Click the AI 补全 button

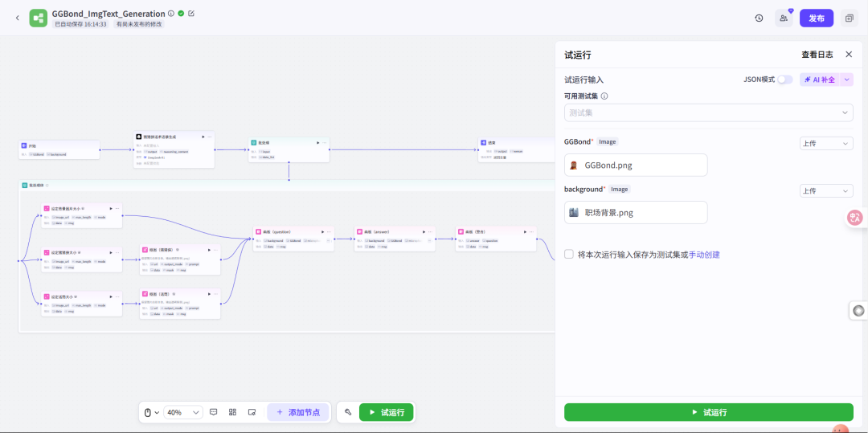pyautogui.click(x=820, y=80)
